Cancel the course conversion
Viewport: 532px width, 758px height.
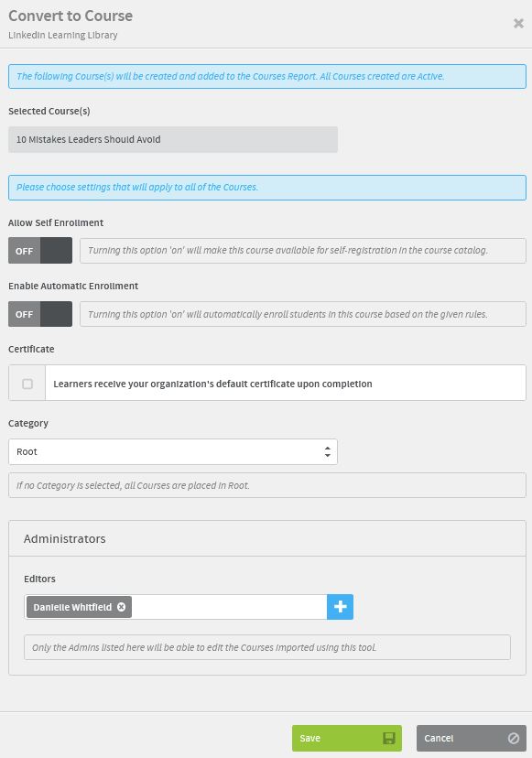click(471, 738)
